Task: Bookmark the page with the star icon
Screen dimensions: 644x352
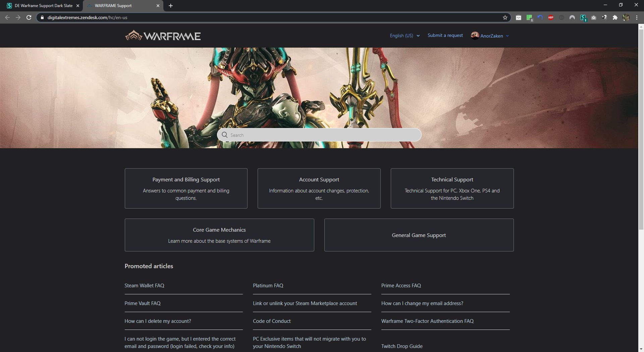Action: 505,17
